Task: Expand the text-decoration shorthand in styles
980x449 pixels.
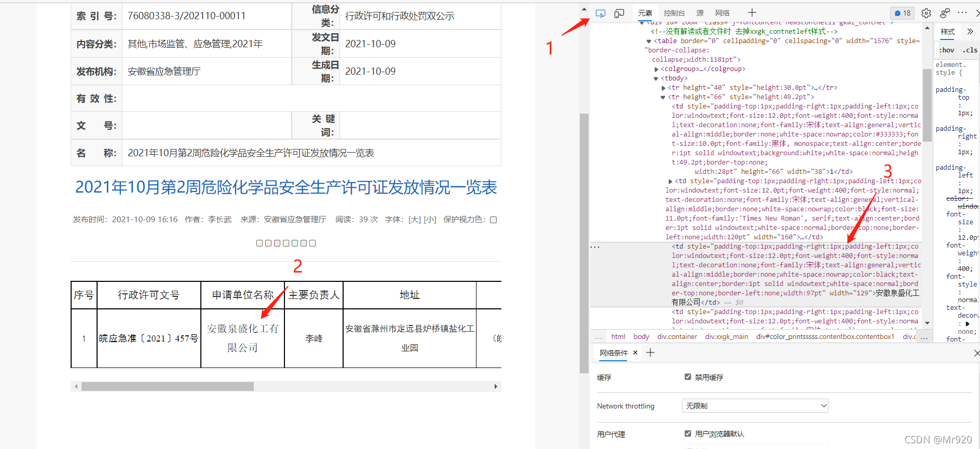Action: tap(967, 323)
